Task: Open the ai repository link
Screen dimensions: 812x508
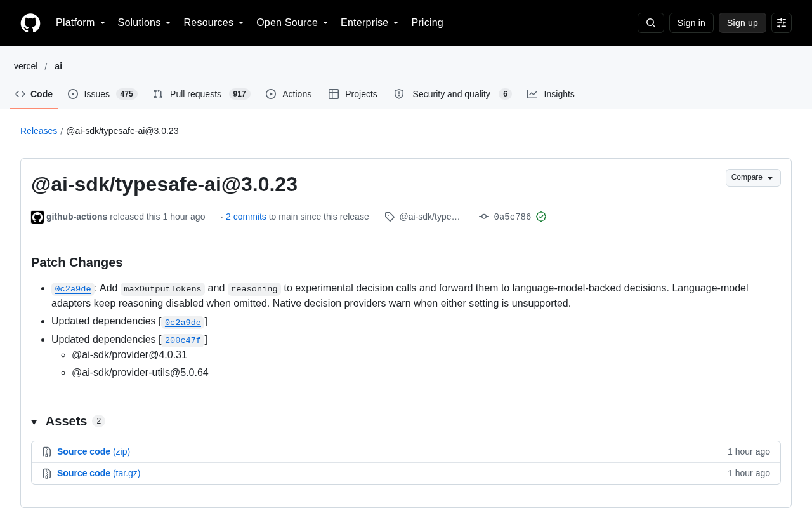Action: (x=58, y=66)
